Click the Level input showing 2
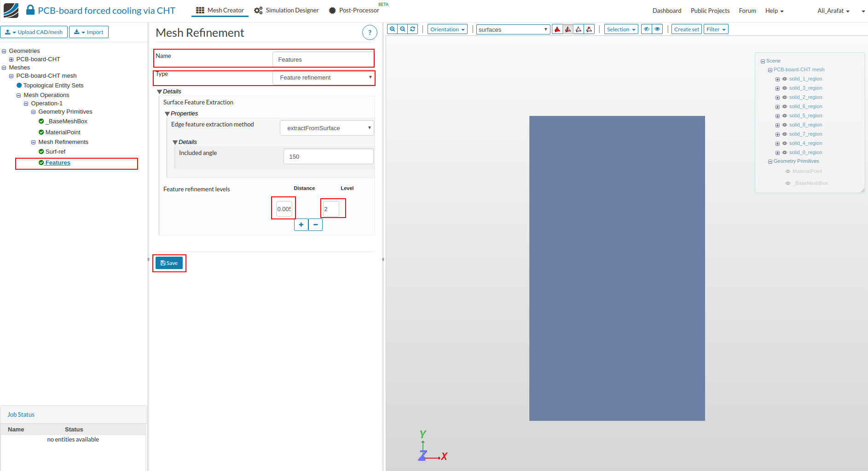 coord(331,209)
